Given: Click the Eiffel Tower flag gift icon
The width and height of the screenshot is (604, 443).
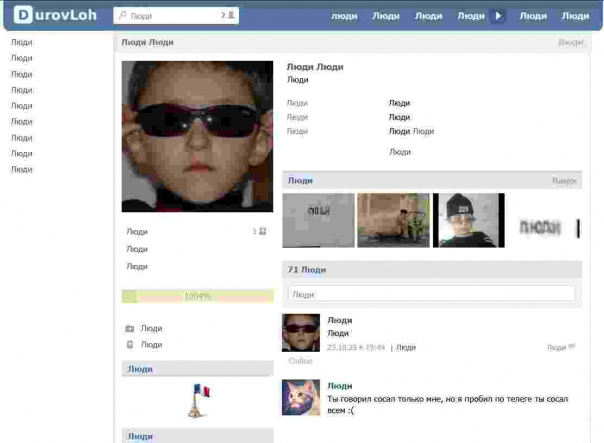Looking at the screenshot, I should (197, 400).
